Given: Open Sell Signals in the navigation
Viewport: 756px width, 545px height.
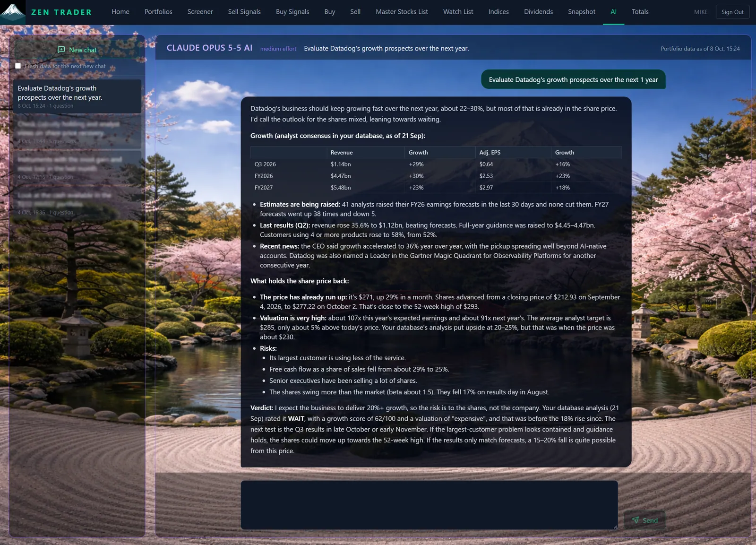Looking at the screenshot, I should click(x=244, y=12).
